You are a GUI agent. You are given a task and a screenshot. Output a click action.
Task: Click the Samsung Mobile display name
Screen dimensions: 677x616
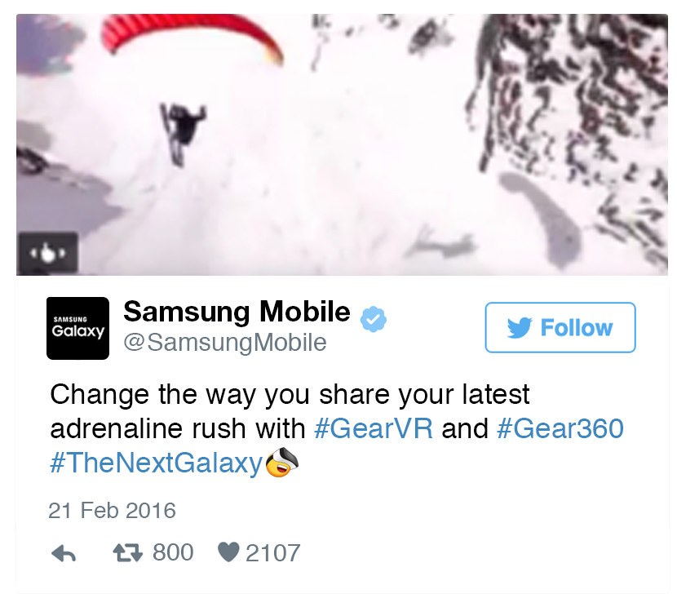click(237, 312)
